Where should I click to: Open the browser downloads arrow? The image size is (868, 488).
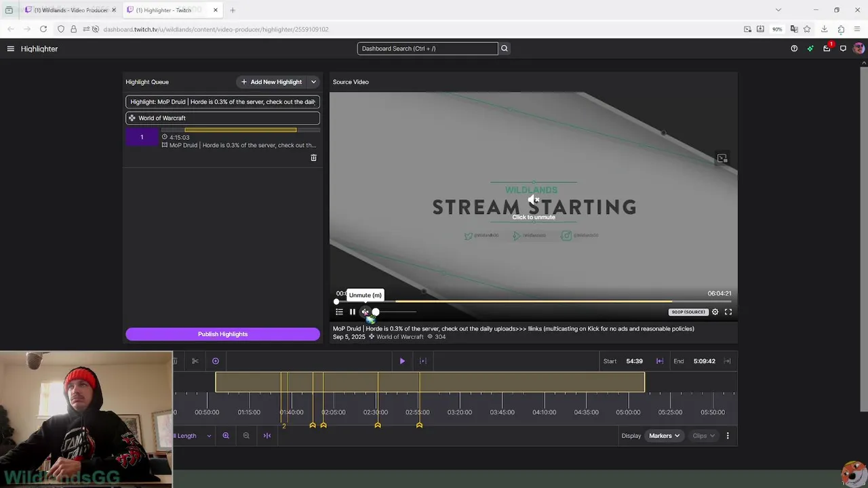[x=824, y=29]
